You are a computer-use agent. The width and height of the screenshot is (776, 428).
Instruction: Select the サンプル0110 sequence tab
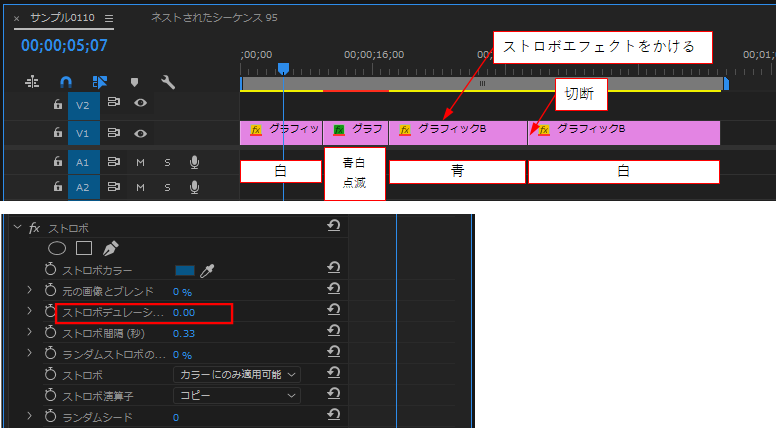[62, 18]
